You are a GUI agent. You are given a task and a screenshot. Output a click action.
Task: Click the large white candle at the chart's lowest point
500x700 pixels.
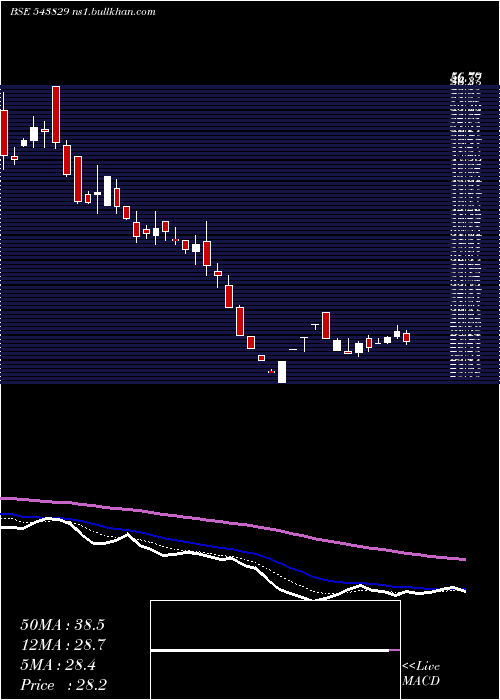point(282,372)
